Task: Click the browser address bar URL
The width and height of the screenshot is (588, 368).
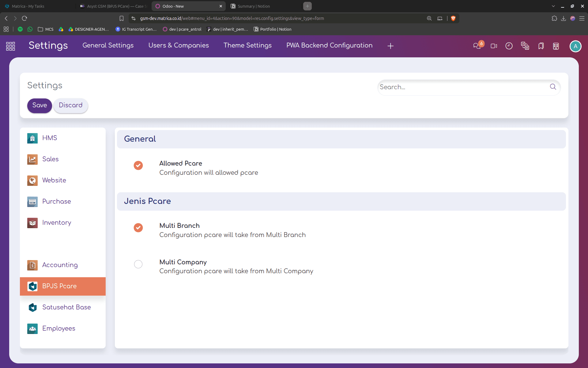Action: 232,18
